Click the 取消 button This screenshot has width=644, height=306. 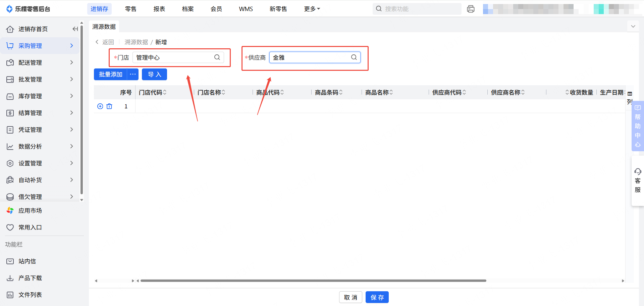[x=351, y=297]
